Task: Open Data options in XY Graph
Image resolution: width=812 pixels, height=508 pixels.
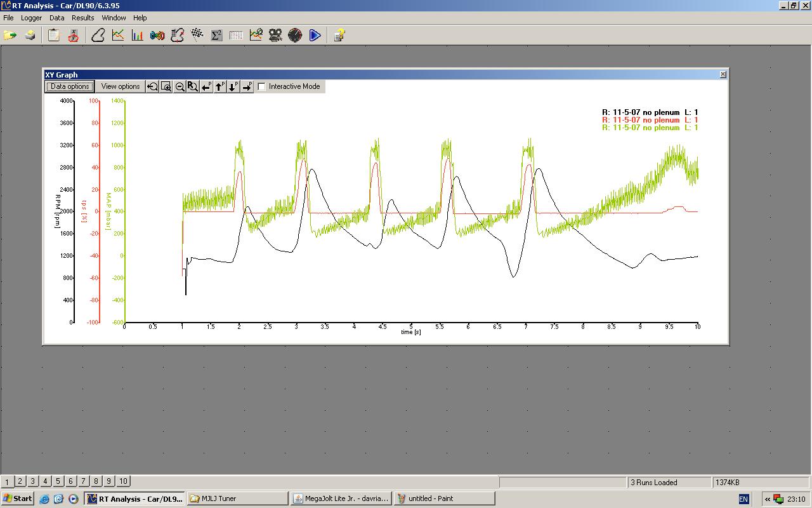Action: click(x=70, y=86)
